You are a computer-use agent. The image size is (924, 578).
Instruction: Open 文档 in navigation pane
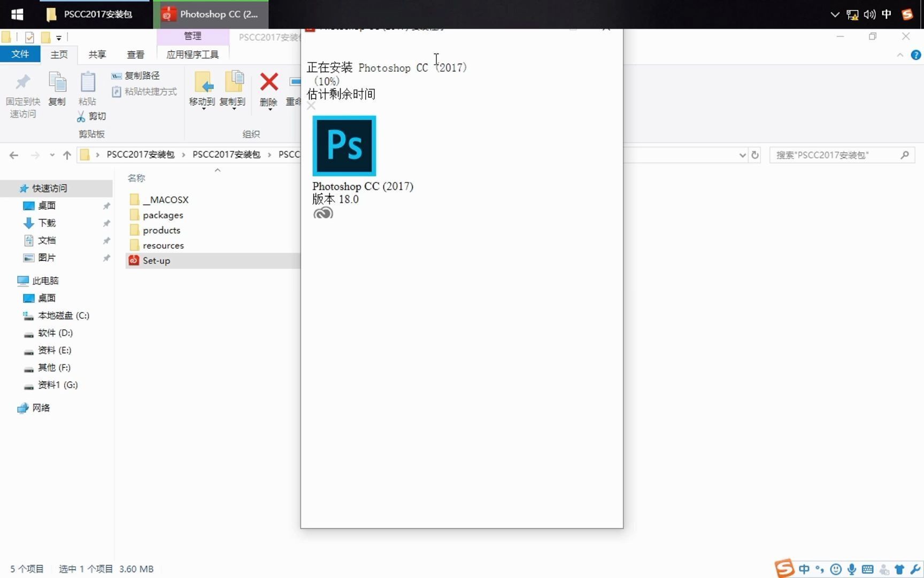click(x=47, y=240)
